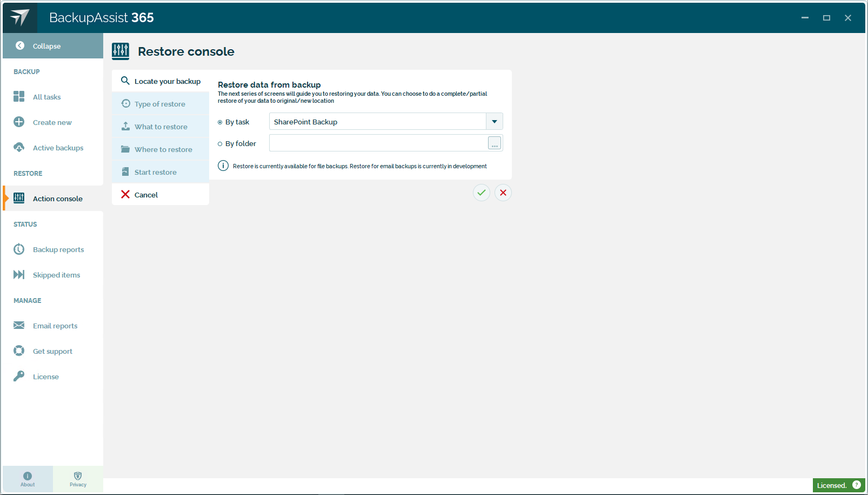Maximize the BackupAssist 365 window
Image resolution: width=868 pixels, height=495 pixels.
826,18
